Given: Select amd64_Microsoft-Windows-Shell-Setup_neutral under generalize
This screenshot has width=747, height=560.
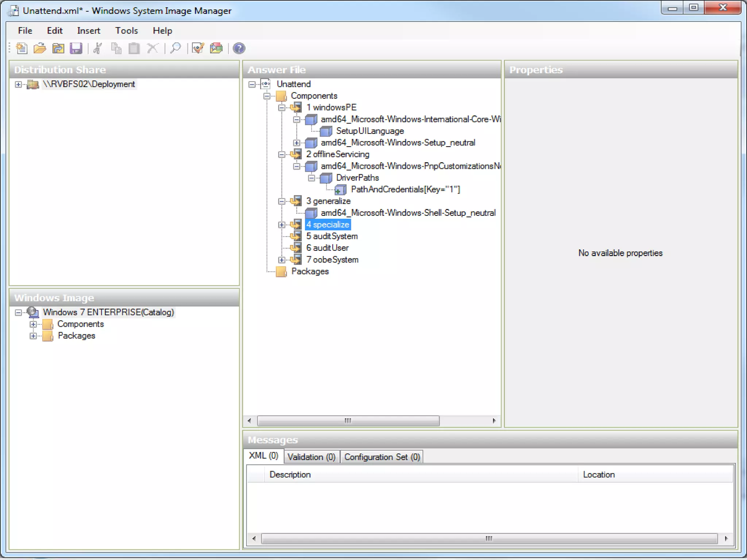Looking at the screenshot, I should [408, 213].
